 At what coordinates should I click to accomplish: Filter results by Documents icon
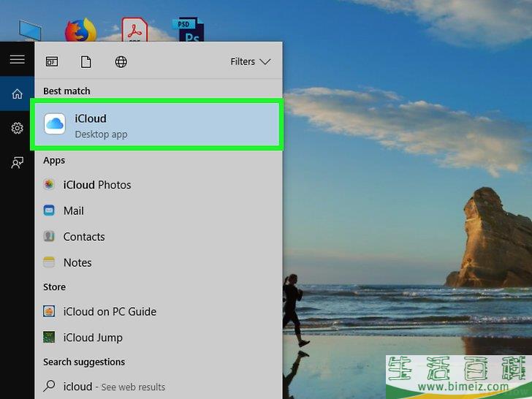tap(86, 62)
